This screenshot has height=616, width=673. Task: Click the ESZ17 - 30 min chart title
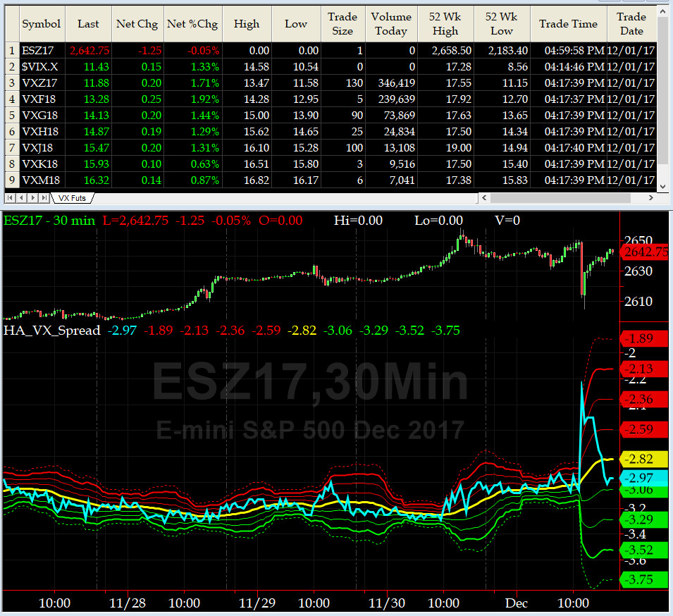(x=49, y=221)
